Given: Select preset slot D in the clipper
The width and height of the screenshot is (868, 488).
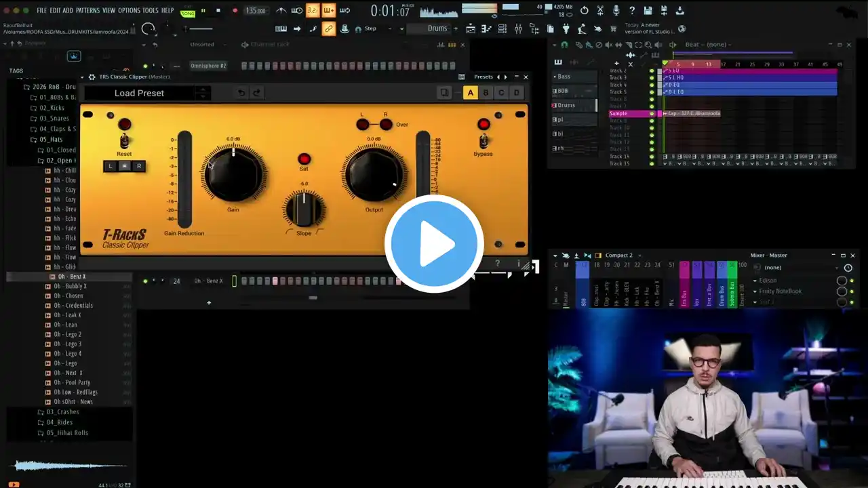Looking at the screenshot, I should pos(517,93).
